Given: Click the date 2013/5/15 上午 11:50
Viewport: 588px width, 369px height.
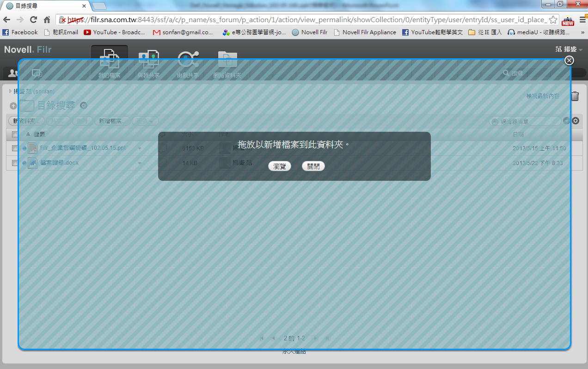Looking at the screenshot, I should tap(539, 148).
